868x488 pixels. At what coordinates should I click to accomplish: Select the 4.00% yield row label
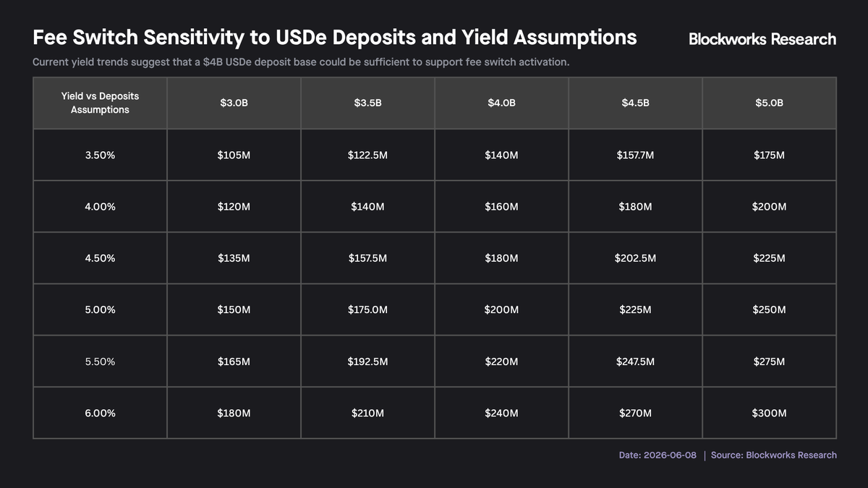click(x=100, y=206)
